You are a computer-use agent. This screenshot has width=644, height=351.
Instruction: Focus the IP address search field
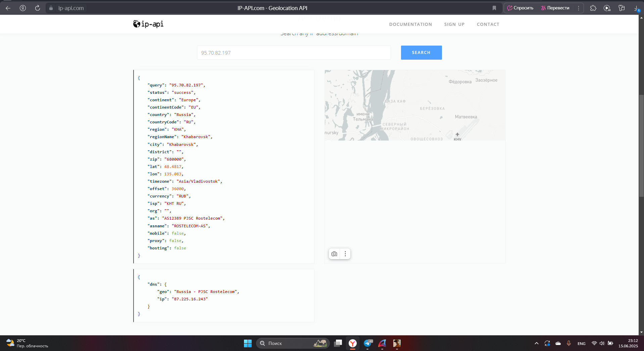(x=294, y=53)
